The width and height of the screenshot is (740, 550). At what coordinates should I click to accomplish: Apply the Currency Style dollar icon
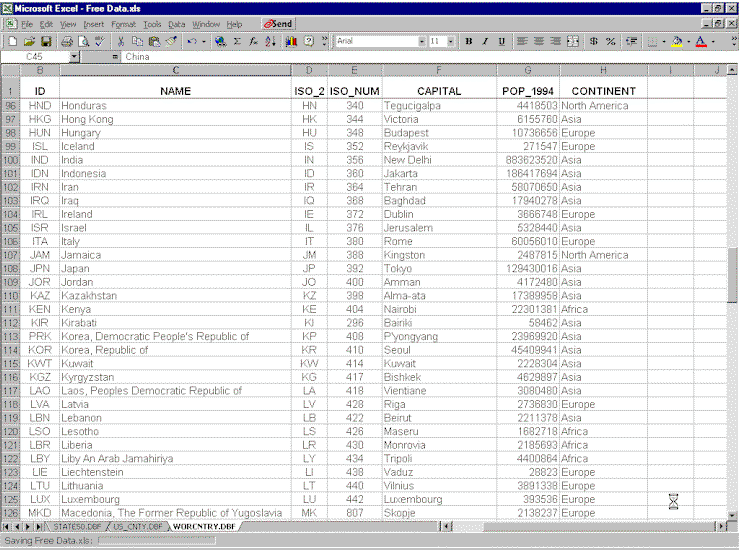(594, 42)
